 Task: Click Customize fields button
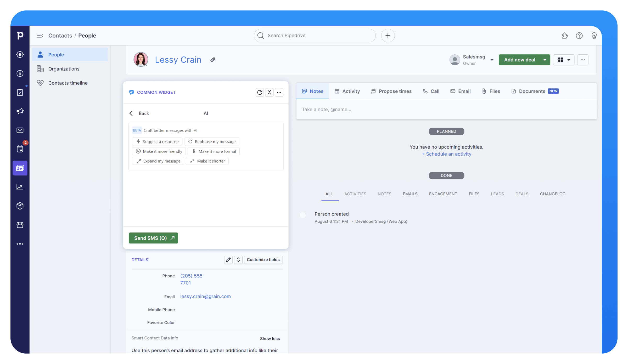[x=263, y=260]
